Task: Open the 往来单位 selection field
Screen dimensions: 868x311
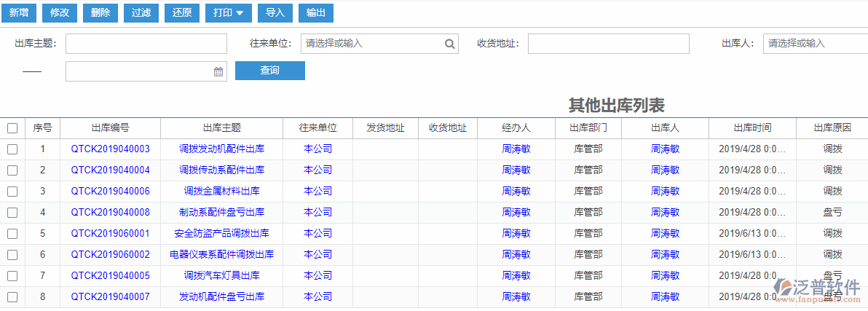Action: coord(373,44)
